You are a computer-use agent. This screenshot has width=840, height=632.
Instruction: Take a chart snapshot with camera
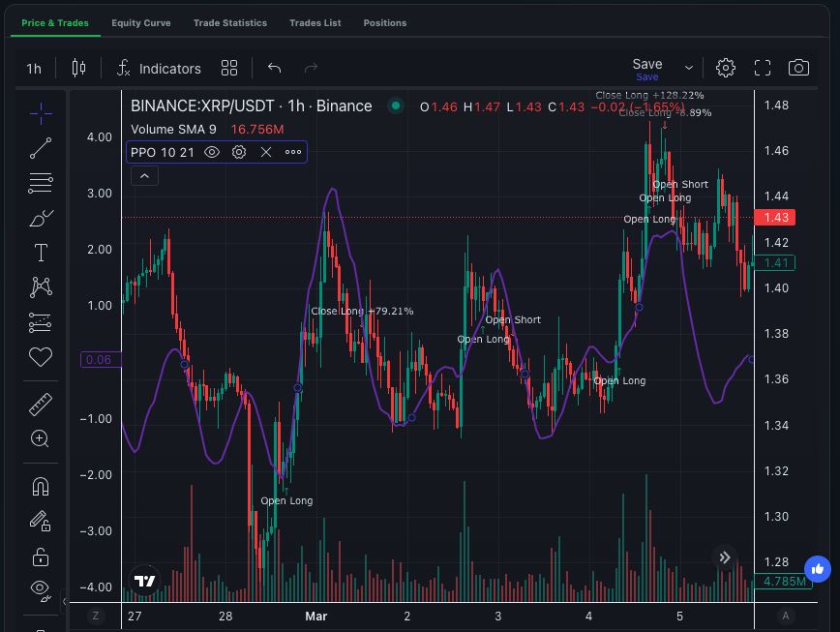pos(798,68)
